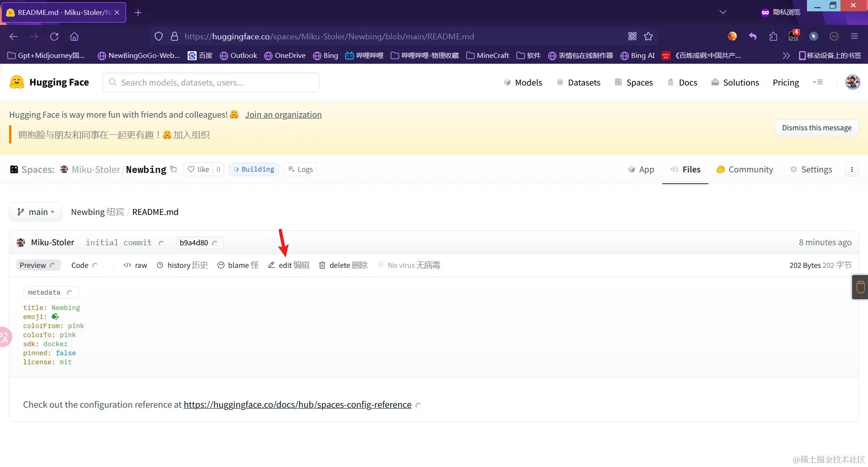
Task: Reload the current page
Action: click(x=54, y=37)
